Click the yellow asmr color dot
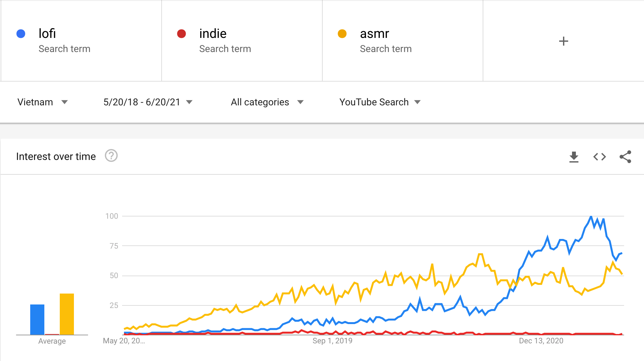Screen dimensions: 644x361 point(342,34)
